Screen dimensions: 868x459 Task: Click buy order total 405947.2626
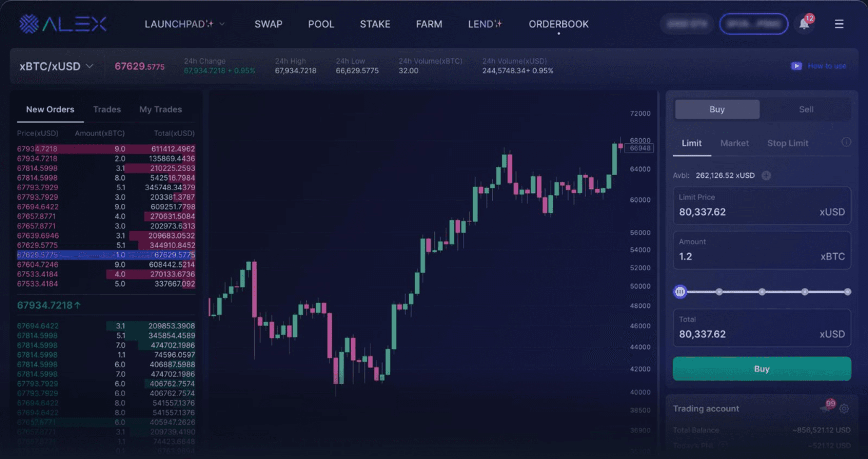pyautogui.click(x=172, y=422)
